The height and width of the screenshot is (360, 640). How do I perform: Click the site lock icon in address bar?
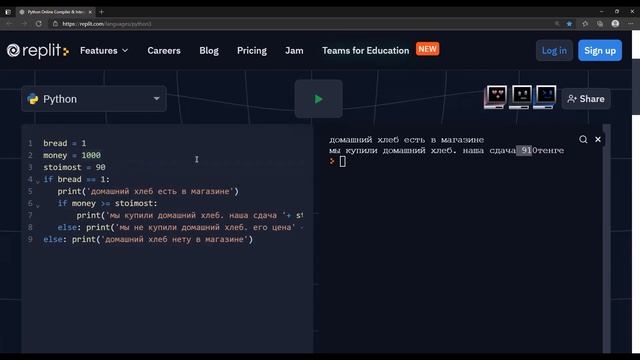pyautogui.click(x=56, y=24)
